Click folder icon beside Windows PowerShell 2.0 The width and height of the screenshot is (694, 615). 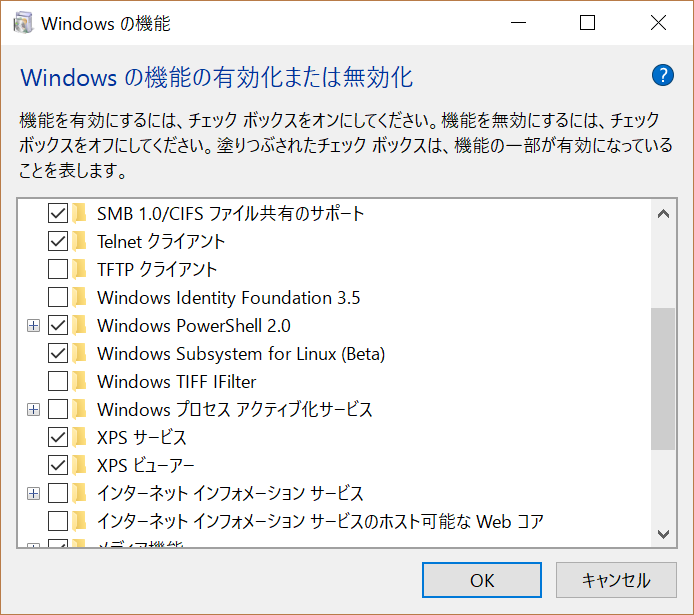(80, 325)
